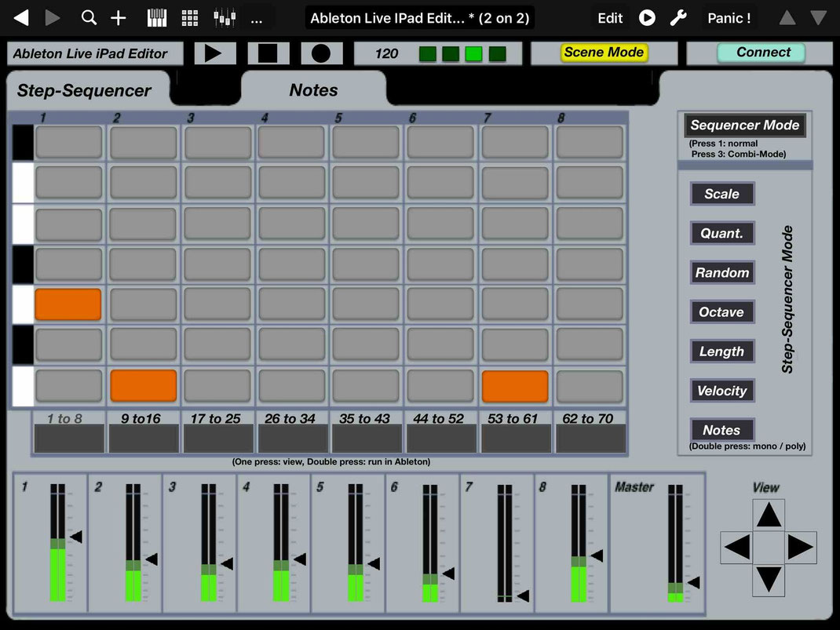
Task: Select the Random mode button
Action: [x=722, y=272]
